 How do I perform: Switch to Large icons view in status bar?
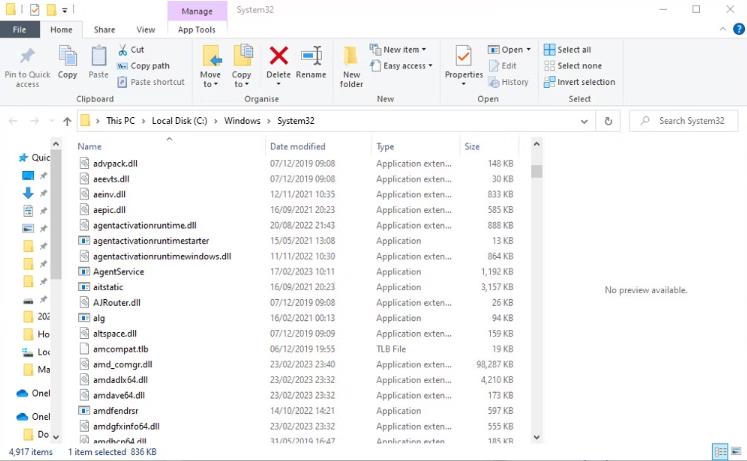[x=737, y=451]
